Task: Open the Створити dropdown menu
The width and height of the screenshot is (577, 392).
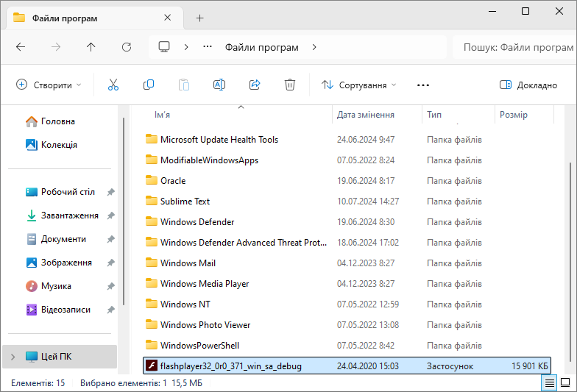Action: coord(49,85)
